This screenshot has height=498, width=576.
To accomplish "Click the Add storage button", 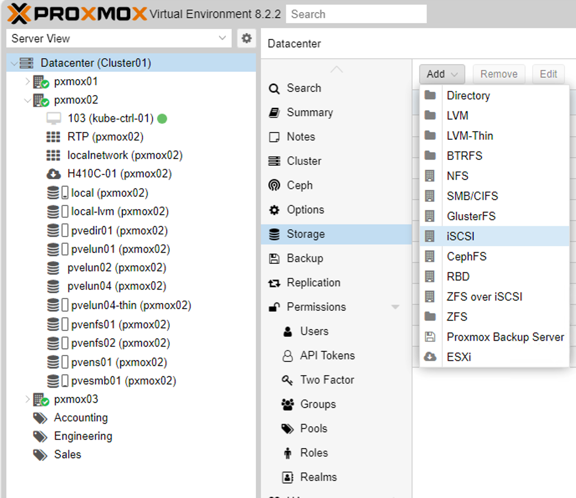I will coord(442,74).
